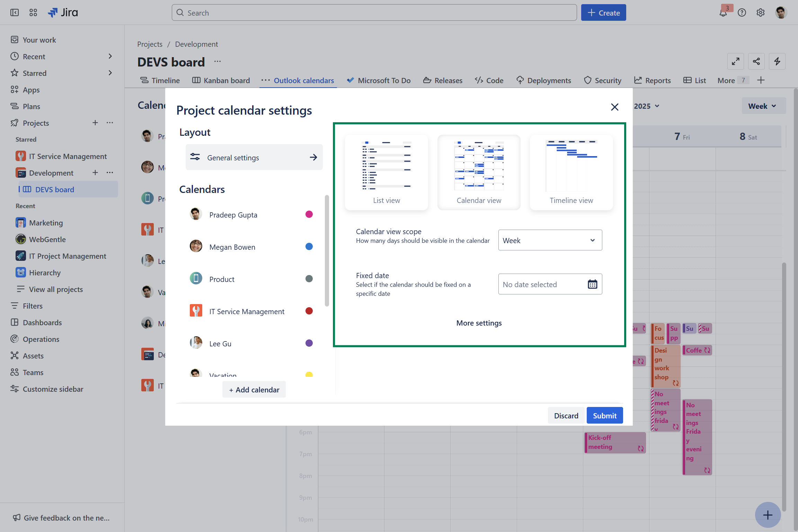This screenshot has height=532, width=798.
Task: Click the Submit button
Action: tap(604, 415)
